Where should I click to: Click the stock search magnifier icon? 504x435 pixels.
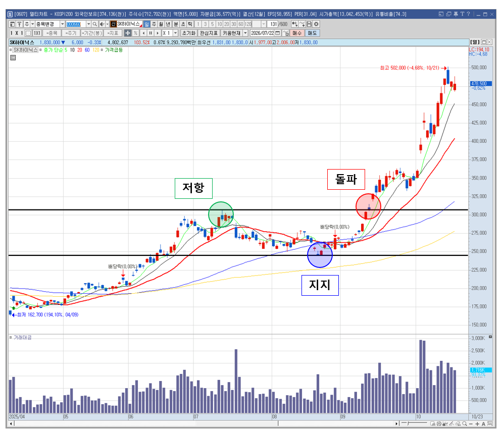click(x=94, y=24)
